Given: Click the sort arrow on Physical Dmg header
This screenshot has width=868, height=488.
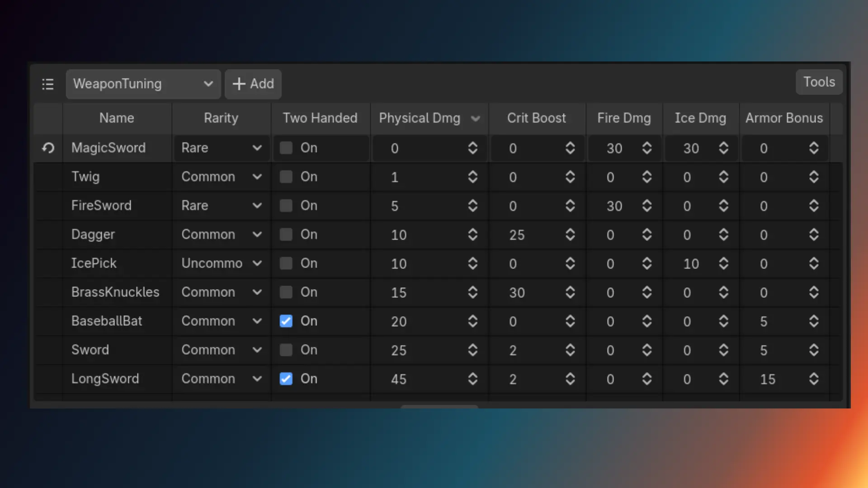Looking at the screenshot, I should click(x=475, y=118).
